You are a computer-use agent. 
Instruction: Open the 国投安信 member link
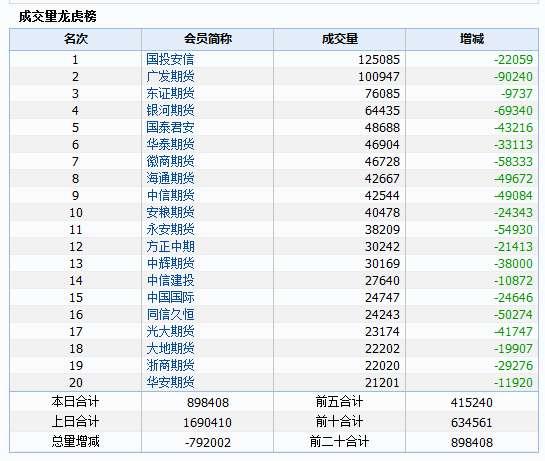point(170,59)
